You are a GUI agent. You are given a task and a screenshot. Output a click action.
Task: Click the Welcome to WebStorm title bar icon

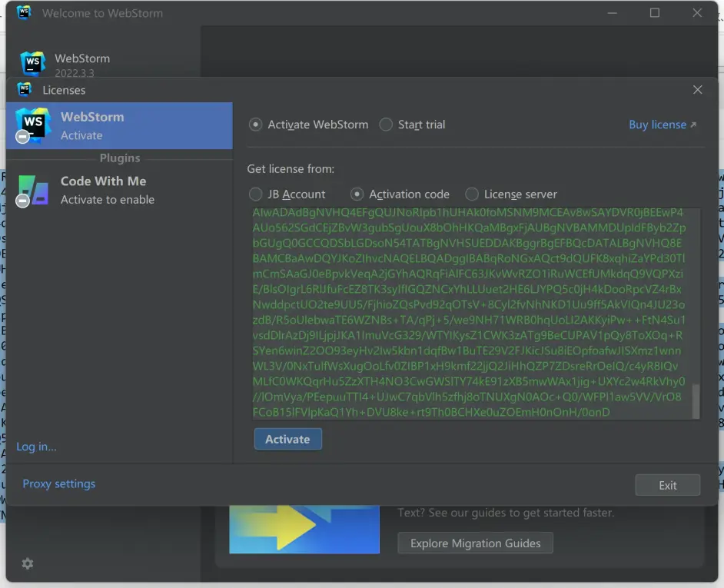24,12
